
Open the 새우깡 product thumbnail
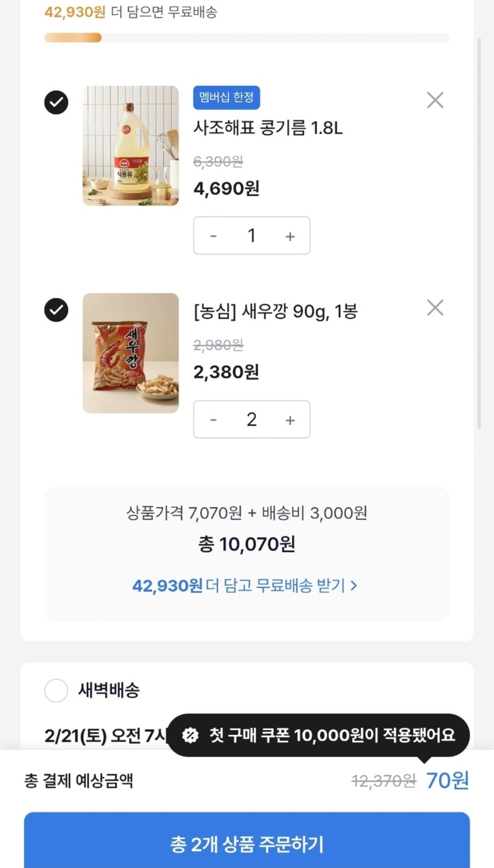[x=131, y=353]
